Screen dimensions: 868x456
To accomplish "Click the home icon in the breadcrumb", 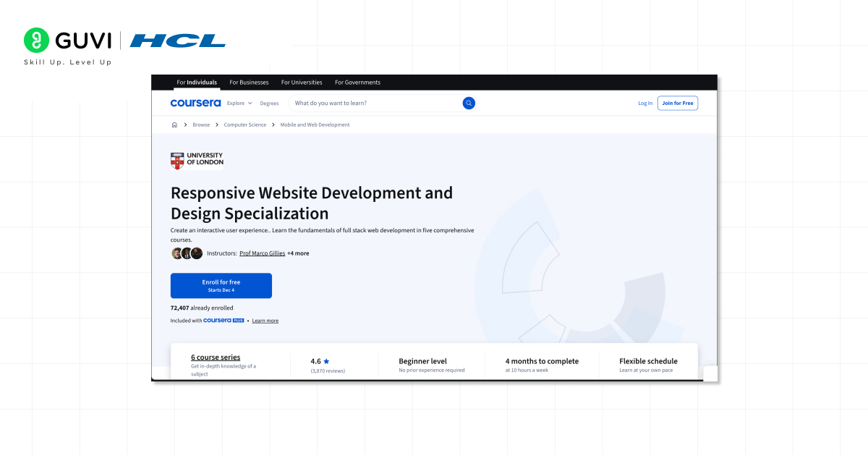I will pyautogui.click(x=174, y=124).
